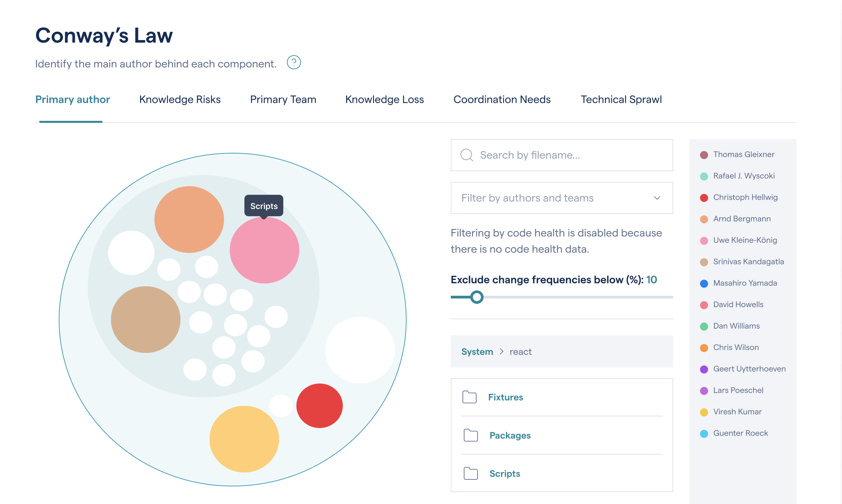Click the change frequency slider handle
842x504 pixels.
[477, 296]
